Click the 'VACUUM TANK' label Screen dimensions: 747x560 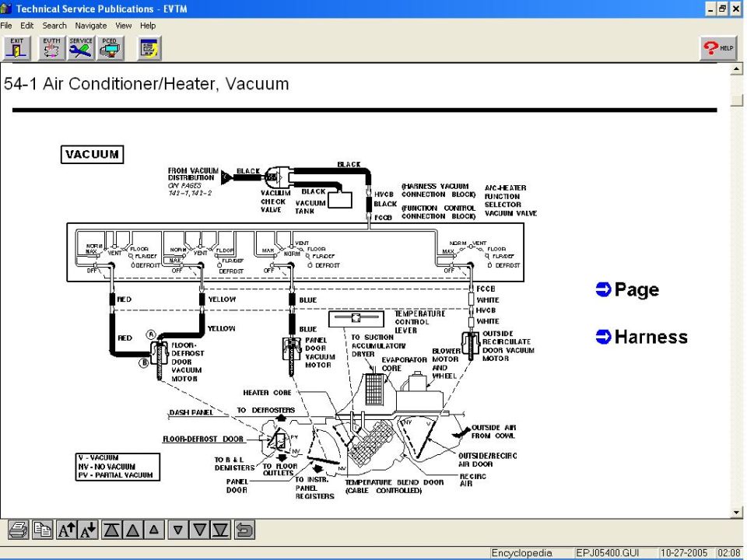310,207
